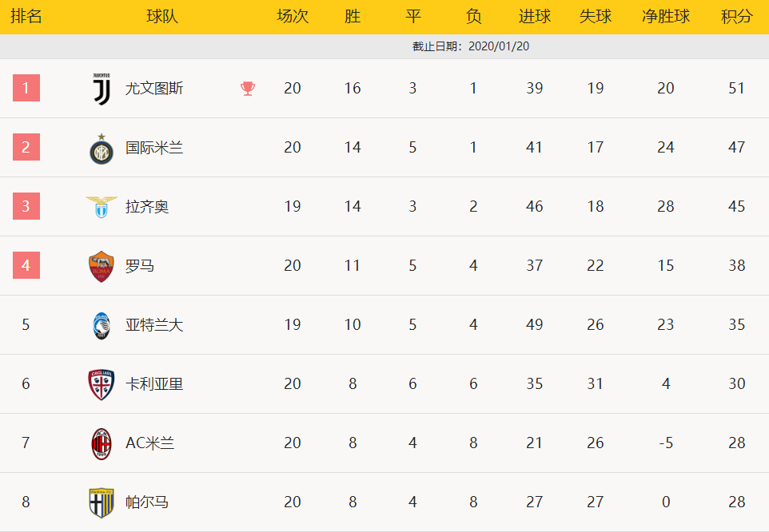The height and width of the screenshot is (532, 769).
Task: Click the red rank 1 badge
Action: tap(26, 88)
